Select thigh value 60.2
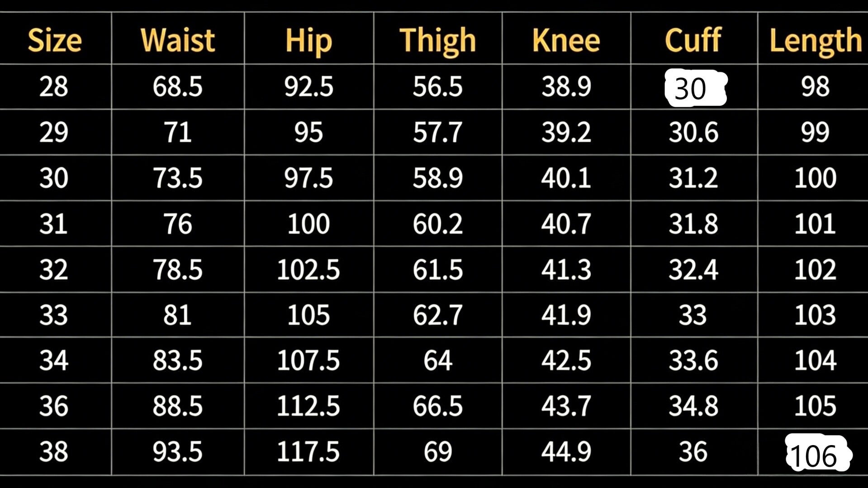 [x=437, y=224]
